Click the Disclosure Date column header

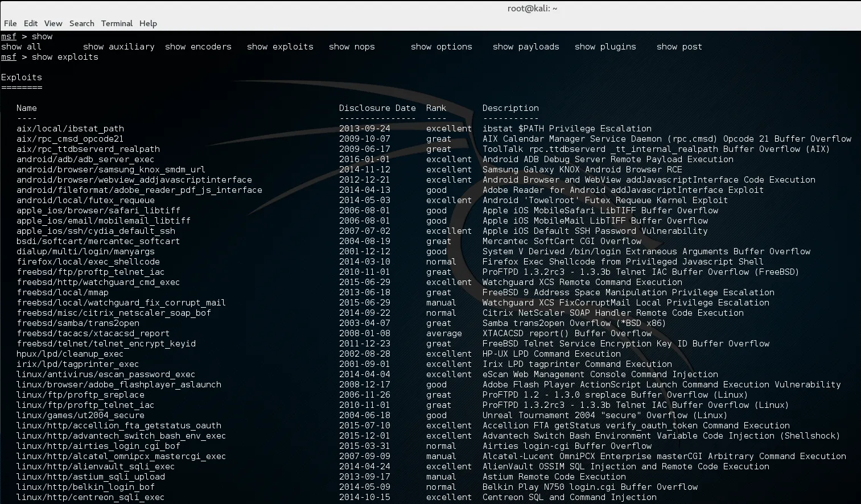[377, 108]
